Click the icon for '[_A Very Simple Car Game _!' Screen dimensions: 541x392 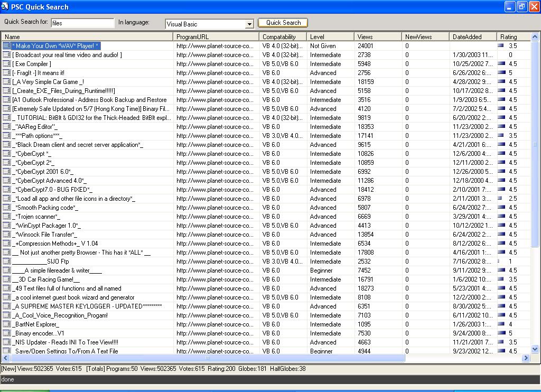pos(6,82)
